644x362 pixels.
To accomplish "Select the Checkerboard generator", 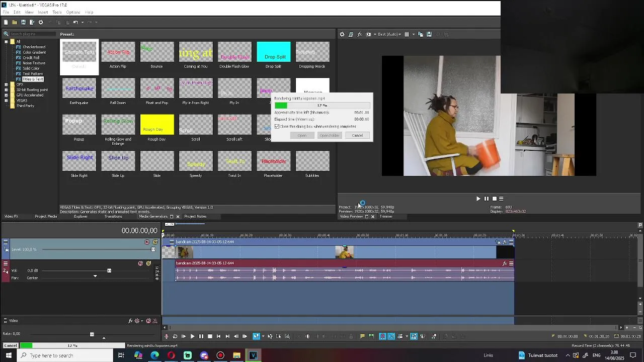I will 34,47.
